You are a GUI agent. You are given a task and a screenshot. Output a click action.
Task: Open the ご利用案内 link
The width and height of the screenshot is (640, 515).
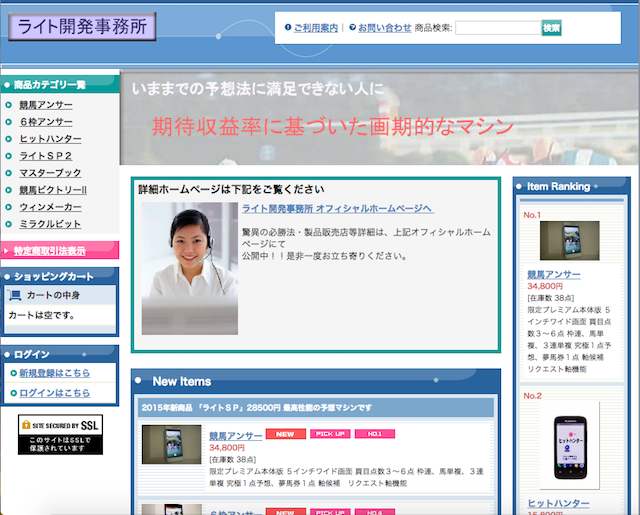tap(316, 28)
